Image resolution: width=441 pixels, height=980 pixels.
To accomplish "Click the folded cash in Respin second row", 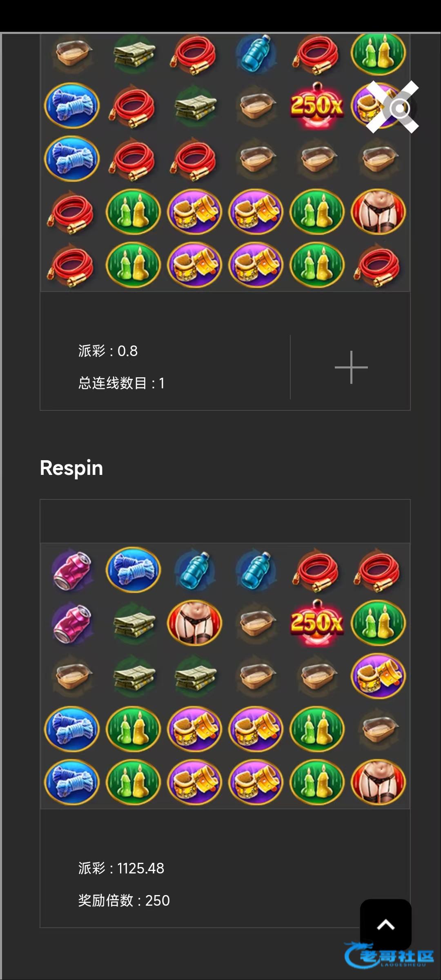I will [x=134, y=623].
